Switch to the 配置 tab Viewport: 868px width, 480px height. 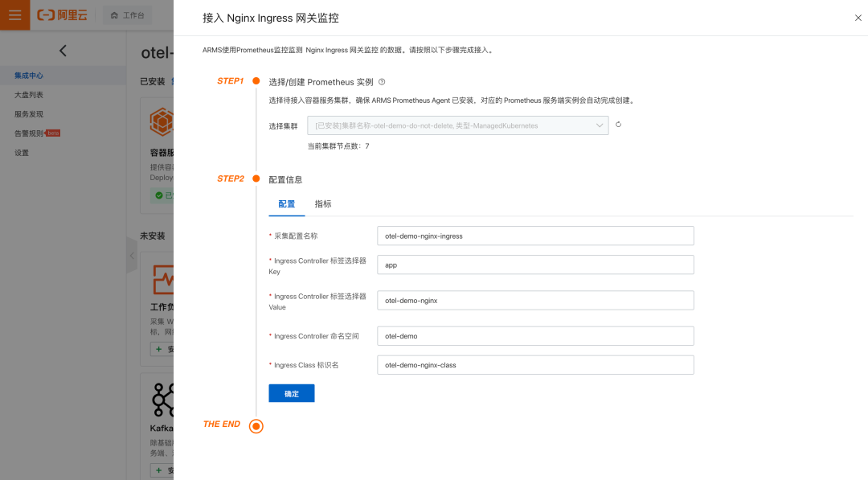point(287,204)
